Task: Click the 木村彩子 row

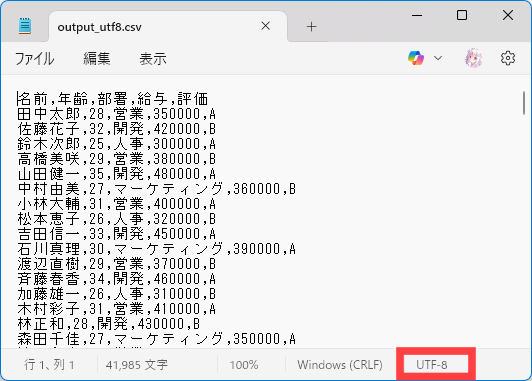Action: point(117,308)
